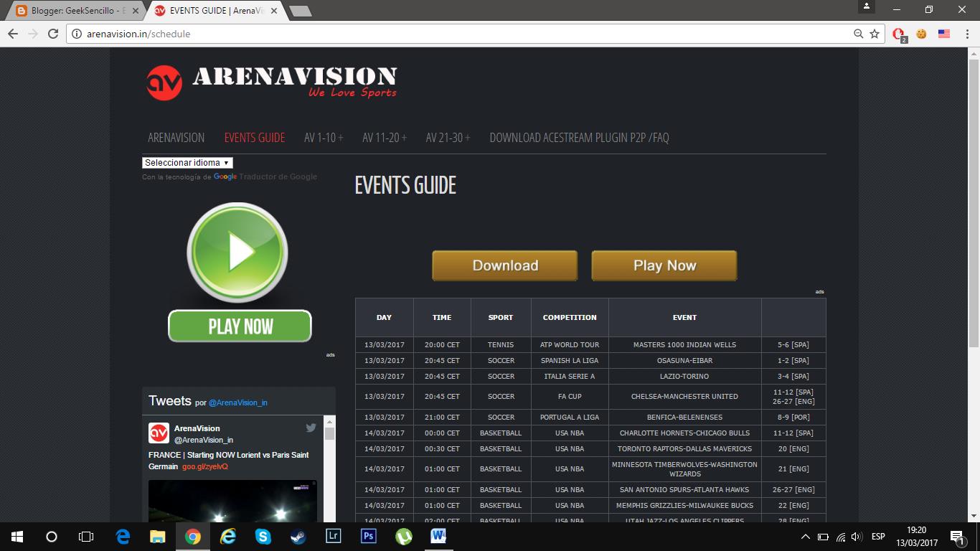Open Cortana circle on taskbar

pos(51,536)
